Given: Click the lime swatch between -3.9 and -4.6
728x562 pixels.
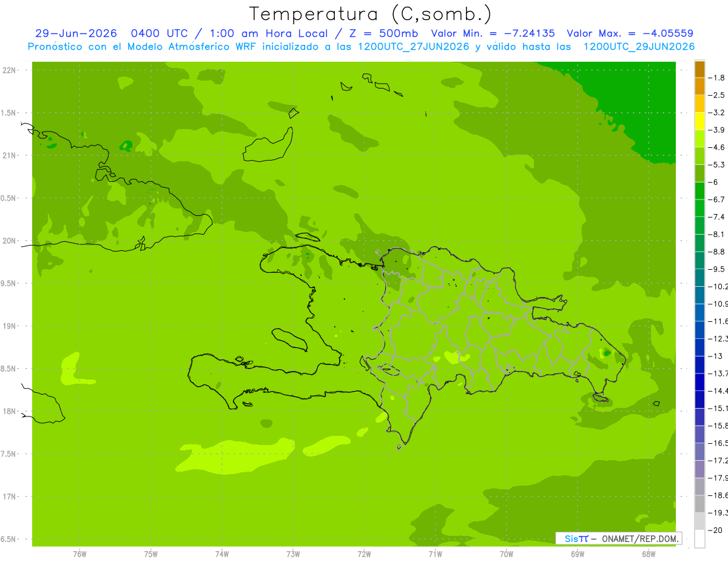Looking at the screenshot, I should pos(699,138).
